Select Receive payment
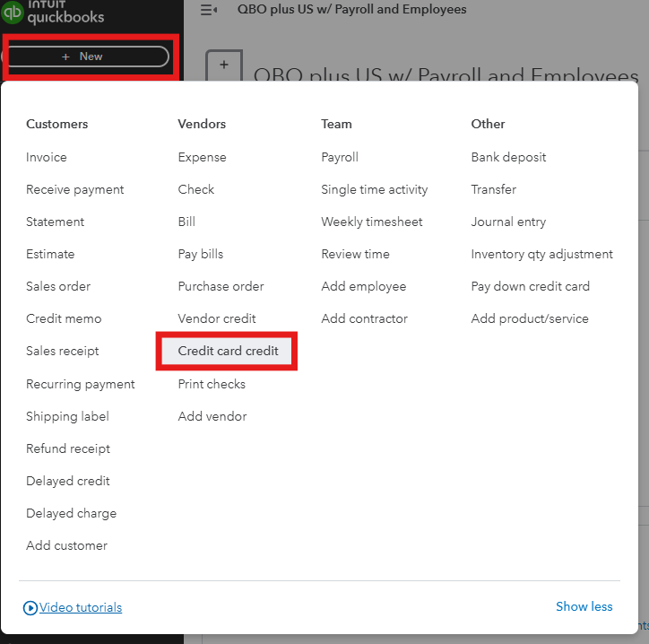649x644 pixels. [75, 189]
